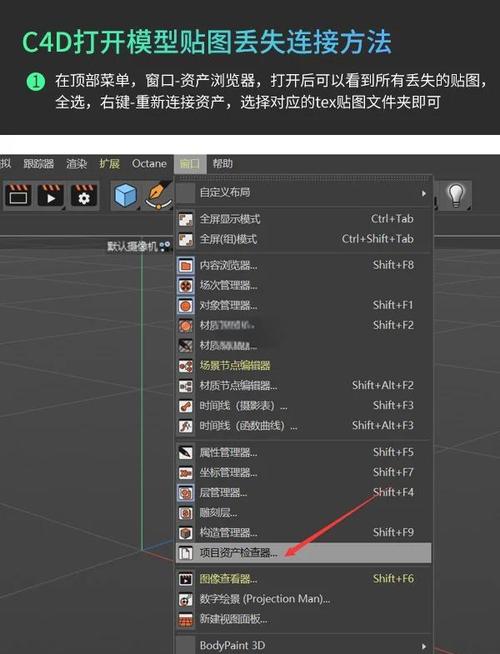This screenshot has height=654, width=500.
Task: Click the 图像查看器 clapperboard icon
Action: tap(186, 579)
